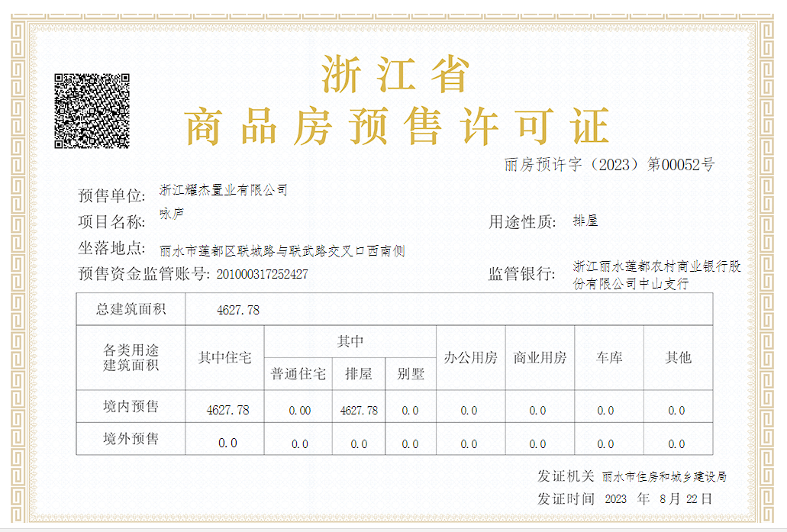Click the label 项目名称:
The width and height of the screenshot is (787, 532).
(x=111, y=221)
